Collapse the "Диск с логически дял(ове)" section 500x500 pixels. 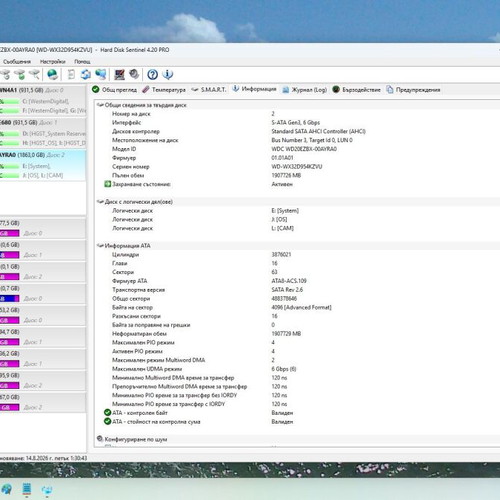point(100,202)
